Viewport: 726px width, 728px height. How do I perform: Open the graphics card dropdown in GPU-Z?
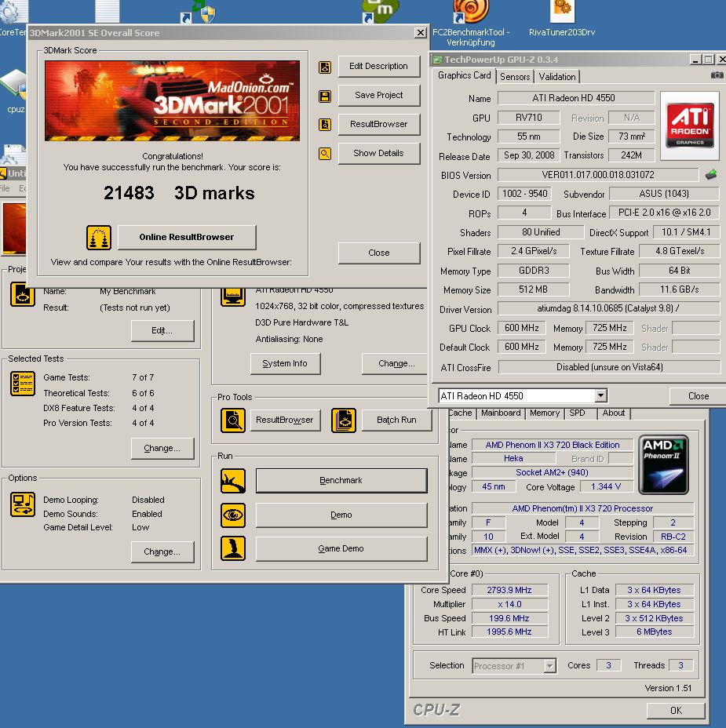[x=600, y=395]
